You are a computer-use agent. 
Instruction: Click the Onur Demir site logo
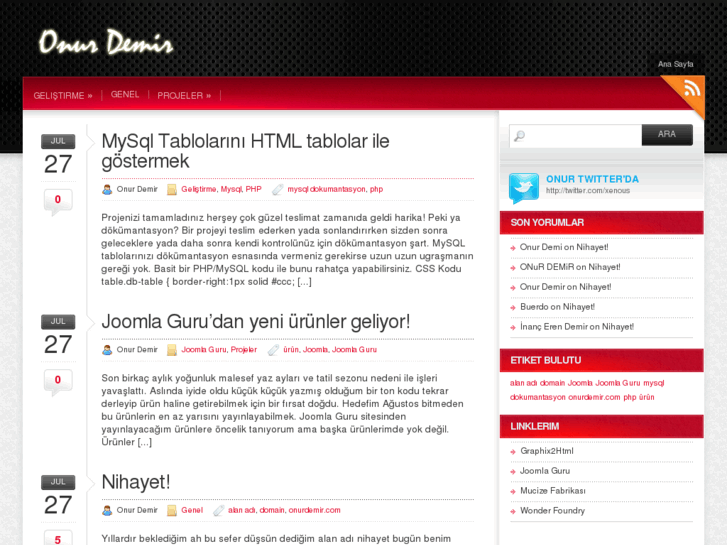click(x=106, y=42)
